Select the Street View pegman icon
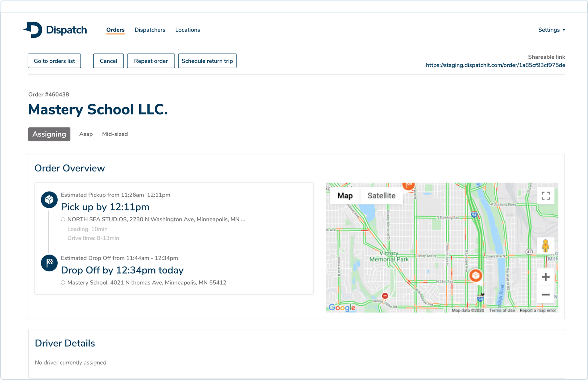 (545, 246)
